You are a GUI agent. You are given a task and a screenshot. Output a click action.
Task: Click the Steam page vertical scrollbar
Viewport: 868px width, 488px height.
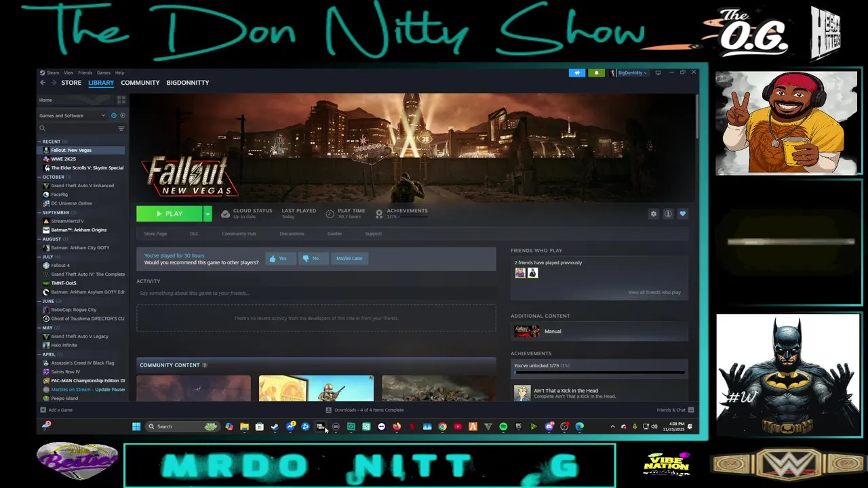pos(696,117)
